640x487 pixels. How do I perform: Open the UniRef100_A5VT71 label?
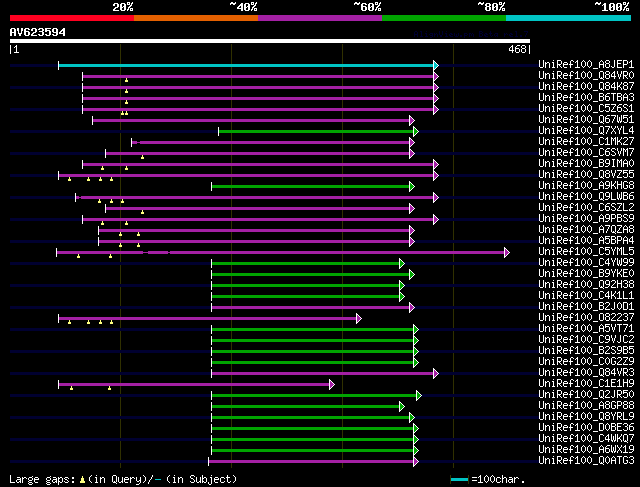(586, 329)
